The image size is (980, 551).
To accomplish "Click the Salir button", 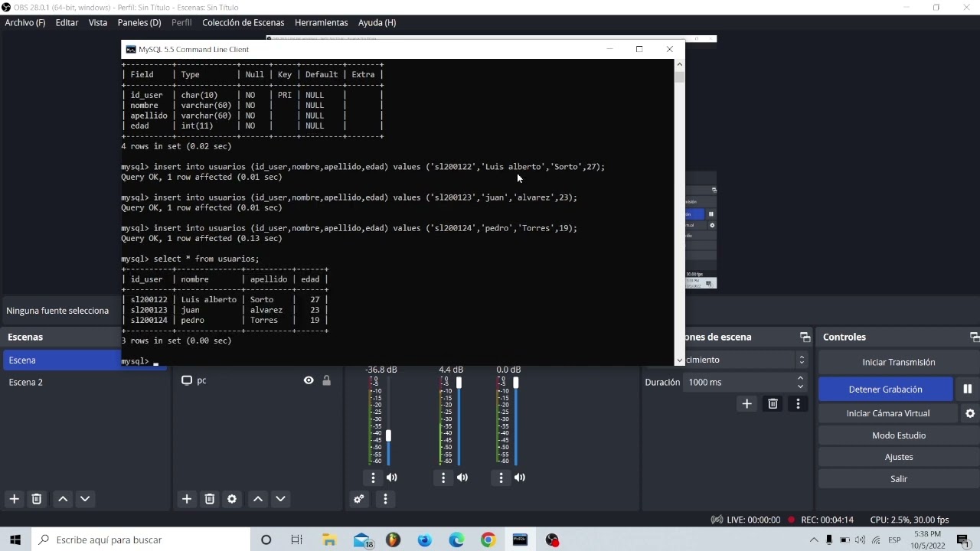I will click(899, 479).
